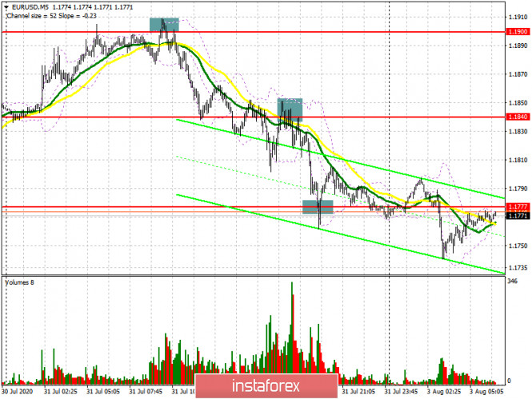This screenshot has width=532, height=399.
Task: Select the teal marker box at 1.1900 level
Action: pos(164,25)
